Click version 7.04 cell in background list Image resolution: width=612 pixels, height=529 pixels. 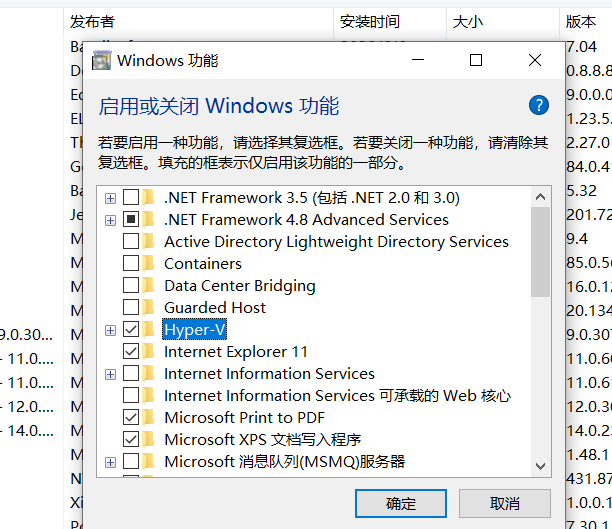coord(582,47)
